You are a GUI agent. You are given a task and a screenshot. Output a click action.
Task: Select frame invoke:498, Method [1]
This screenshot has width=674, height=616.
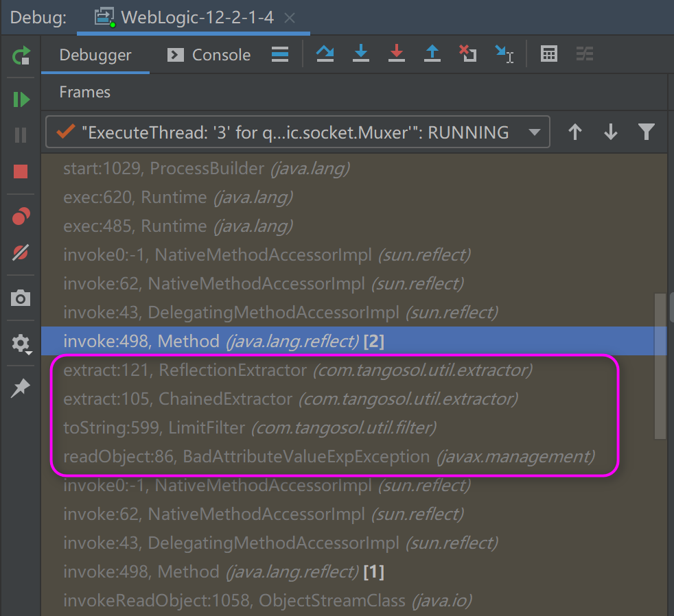[353, 571]
